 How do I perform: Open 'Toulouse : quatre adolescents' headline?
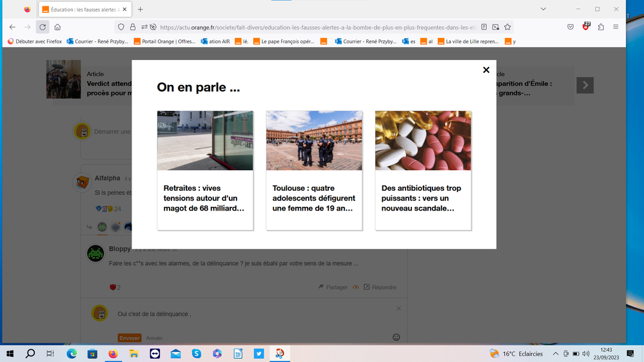tap(314, 198)
